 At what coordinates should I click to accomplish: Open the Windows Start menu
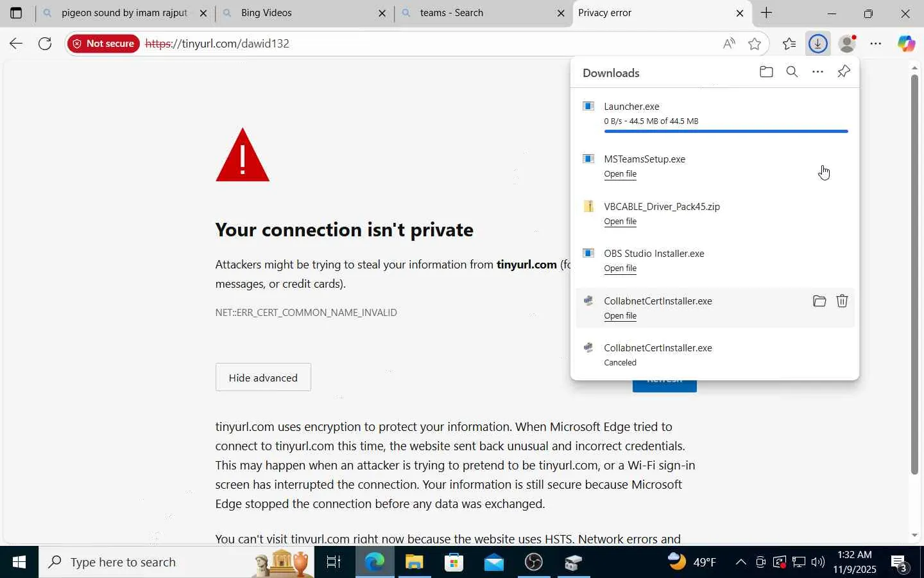click(x=19, y=563)
